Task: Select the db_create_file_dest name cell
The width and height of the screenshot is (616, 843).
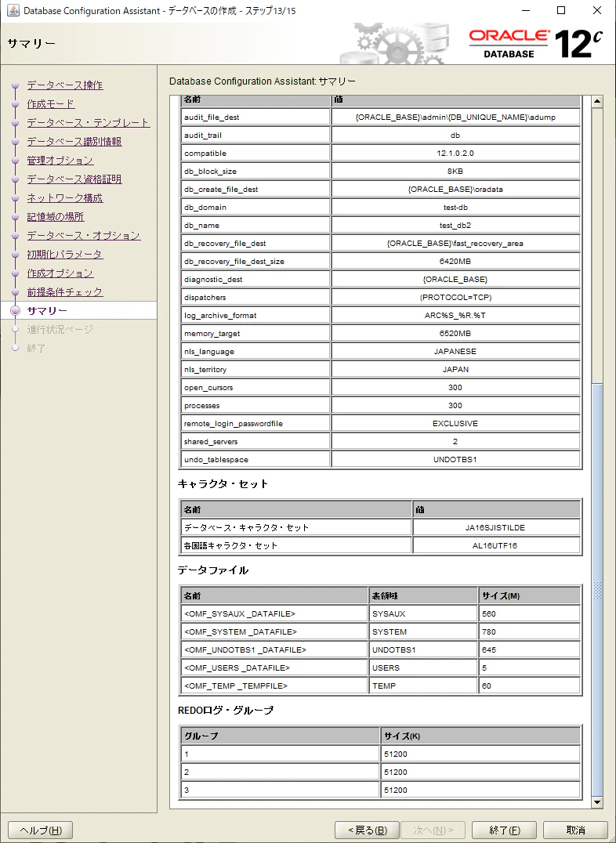Action: [x=255, y=190]
